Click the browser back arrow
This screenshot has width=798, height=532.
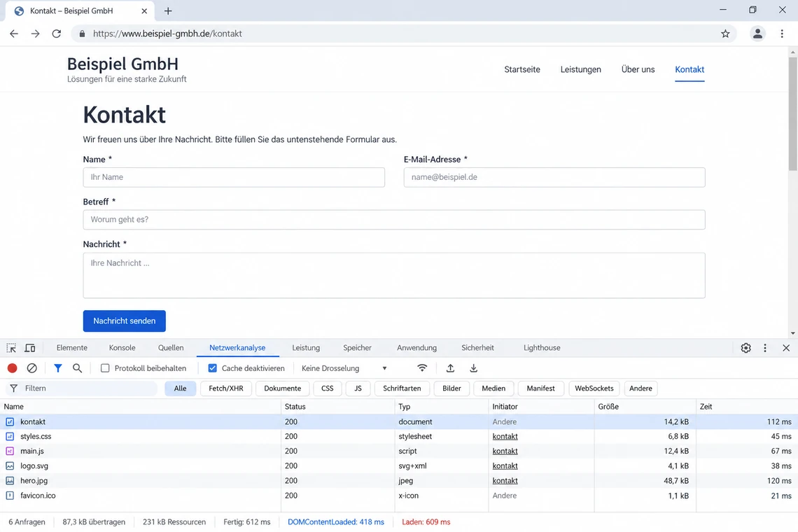14,34
